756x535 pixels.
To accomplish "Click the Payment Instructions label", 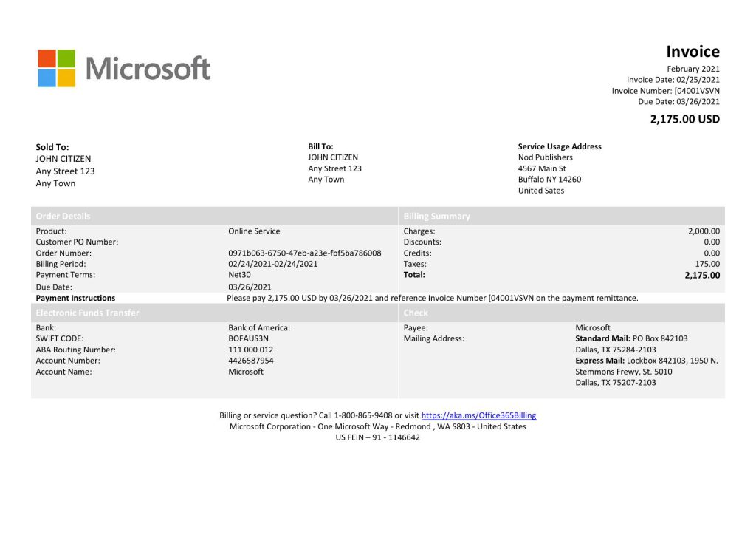I will (x=75, y=298).
